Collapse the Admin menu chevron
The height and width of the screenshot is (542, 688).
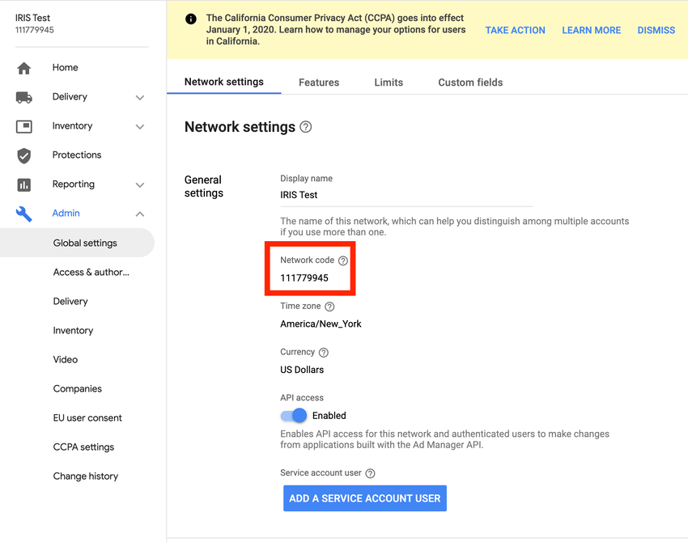[x=140, y=214]
